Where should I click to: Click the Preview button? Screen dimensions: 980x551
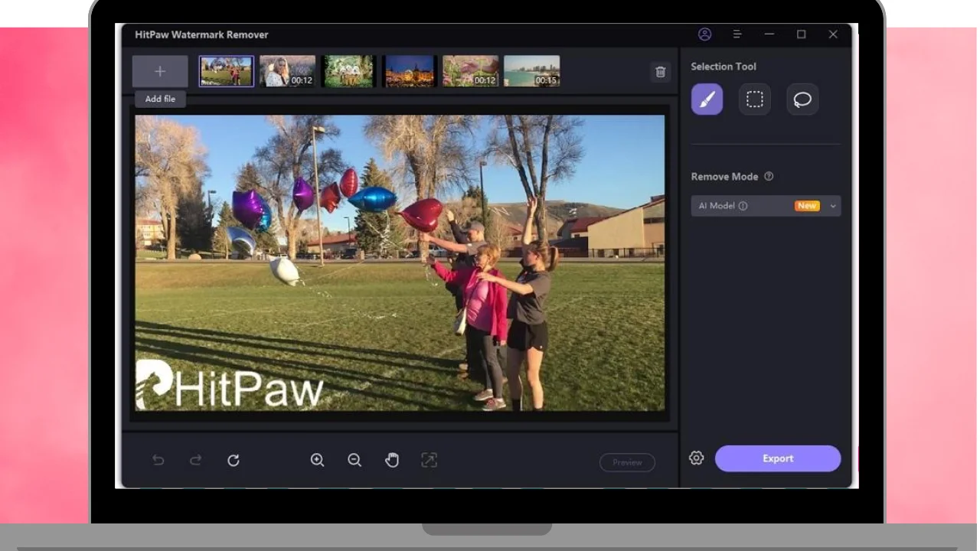tap(627, 462)
